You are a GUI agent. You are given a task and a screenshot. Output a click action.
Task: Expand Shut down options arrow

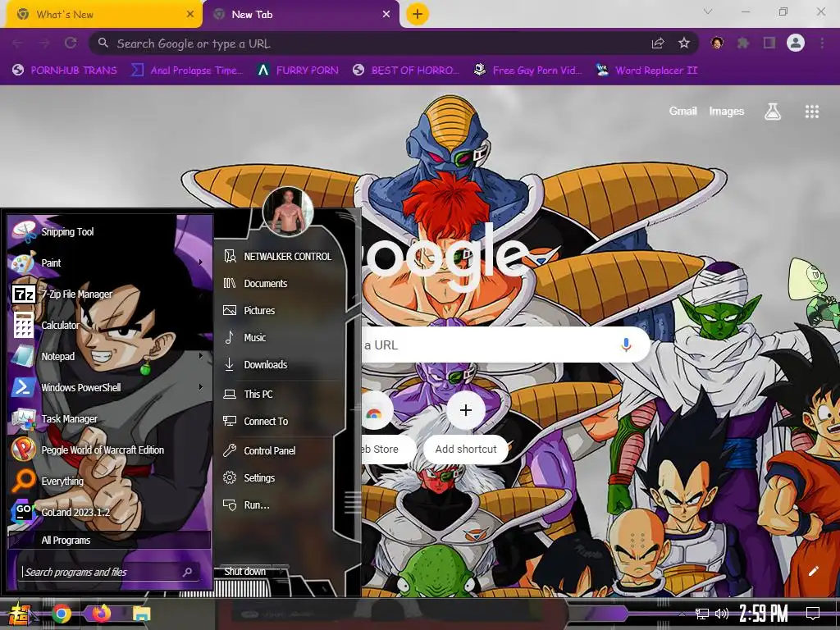coord(282,572)
